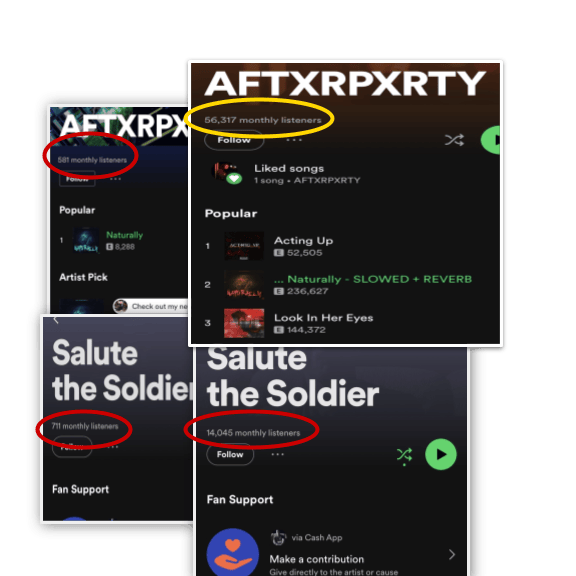
Task: Open the Liked songs 1 song entry
Action: click(x=307, y=174)
